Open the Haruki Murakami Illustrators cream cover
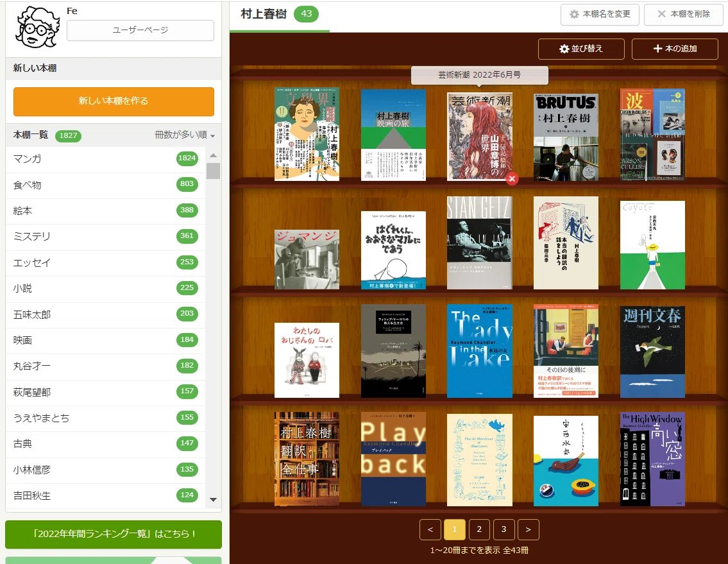728x564 pixels. [x=480, y=461]
